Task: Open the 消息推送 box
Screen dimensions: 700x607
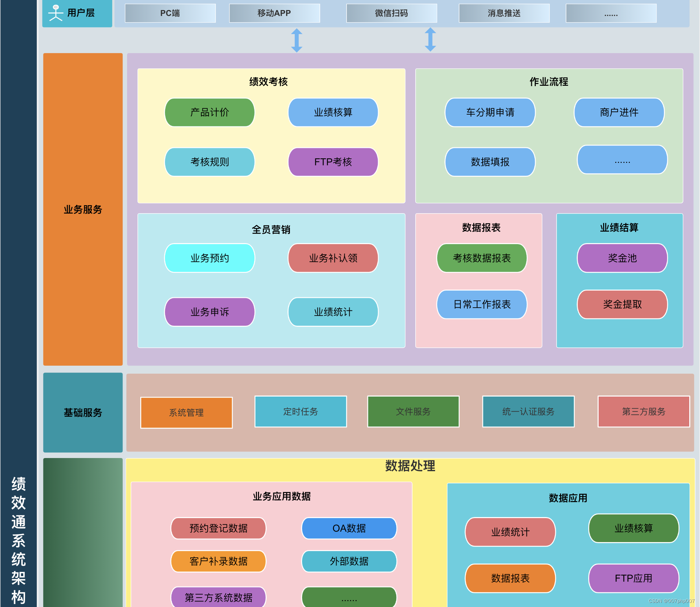Action: coord(504,13)
